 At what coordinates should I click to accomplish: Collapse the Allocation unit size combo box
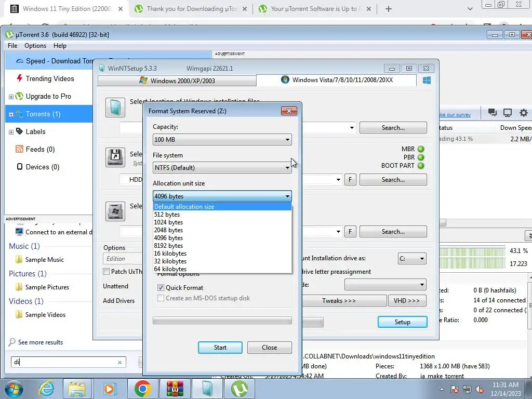pyautogui.click(x=222, y=196)
